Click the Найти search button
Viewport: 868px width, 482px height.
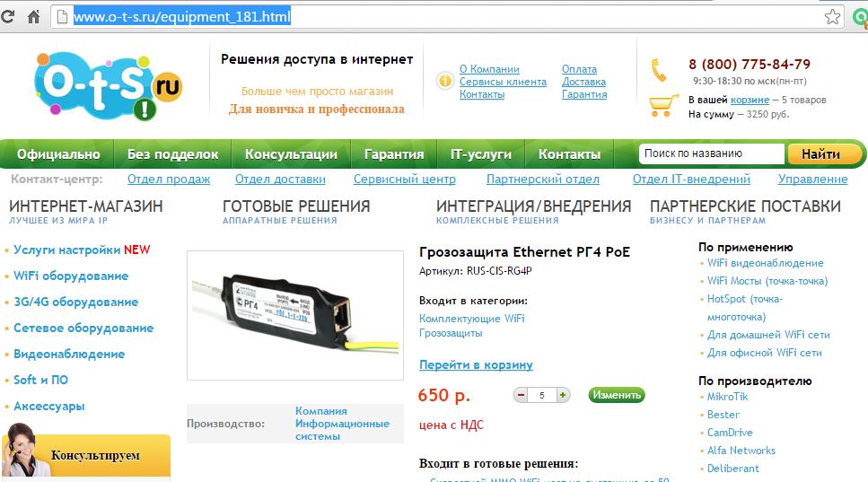tap(821, 153)
